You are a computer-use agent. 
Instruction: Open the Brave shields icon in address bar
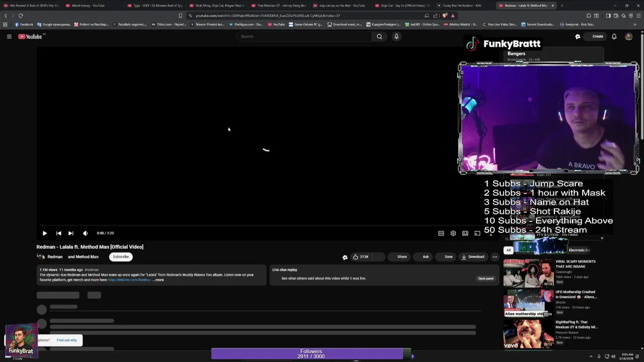[x=445, y=16]
